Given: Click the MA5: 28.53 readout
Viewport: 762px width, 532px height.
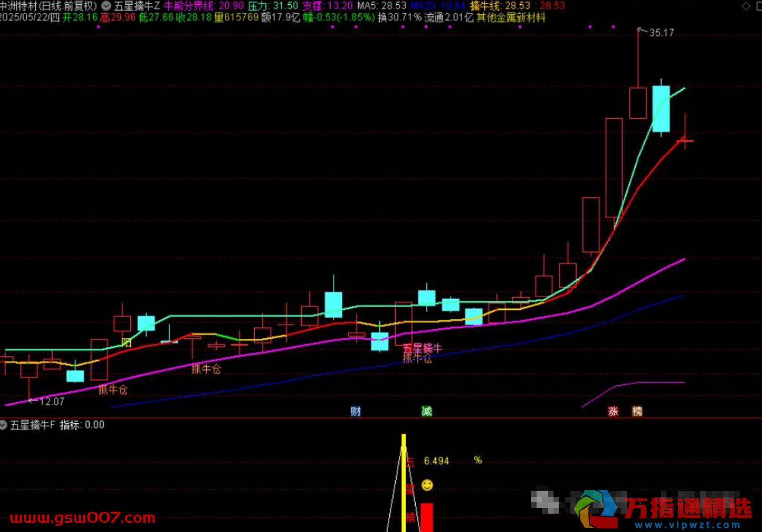Looking at the screenshot, I should [382, 6].
